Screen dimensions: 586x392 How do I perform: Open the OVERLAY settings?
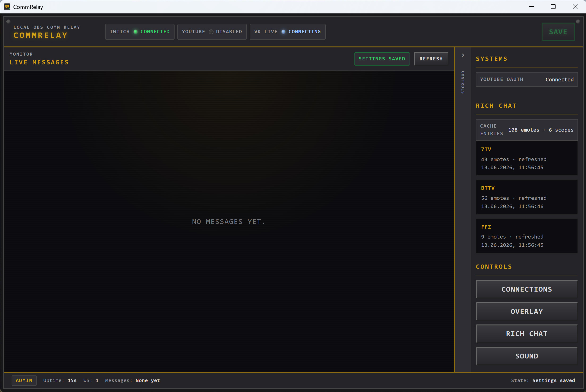(x=527, y=312)
